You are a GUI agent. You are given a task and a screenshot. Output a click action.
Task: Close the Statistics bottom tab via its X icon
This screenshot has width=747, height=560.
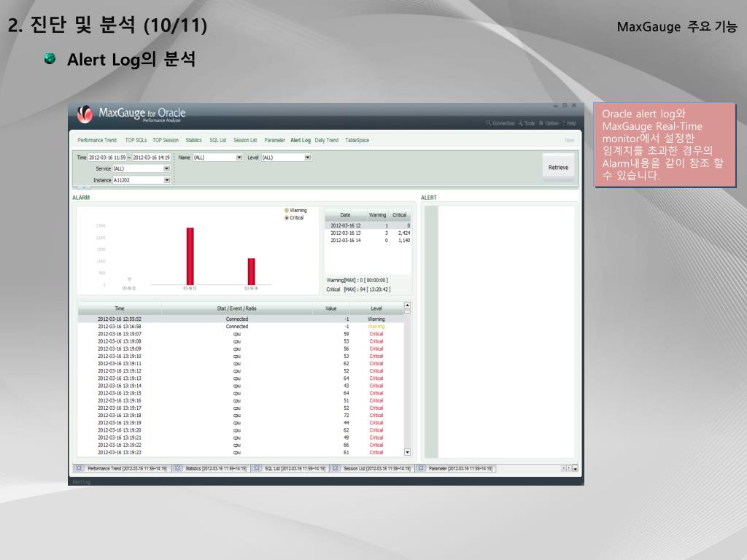(177, 469)
